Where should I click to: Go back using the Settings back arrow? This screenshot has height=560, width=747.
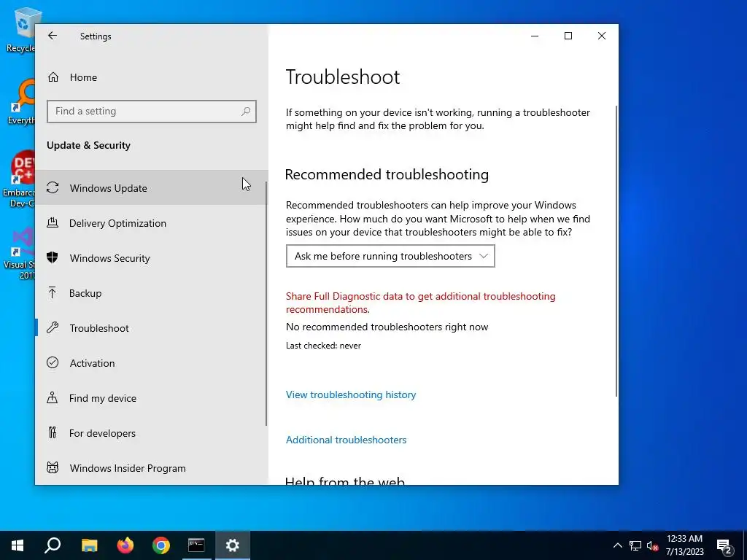(x=53, y=36)
